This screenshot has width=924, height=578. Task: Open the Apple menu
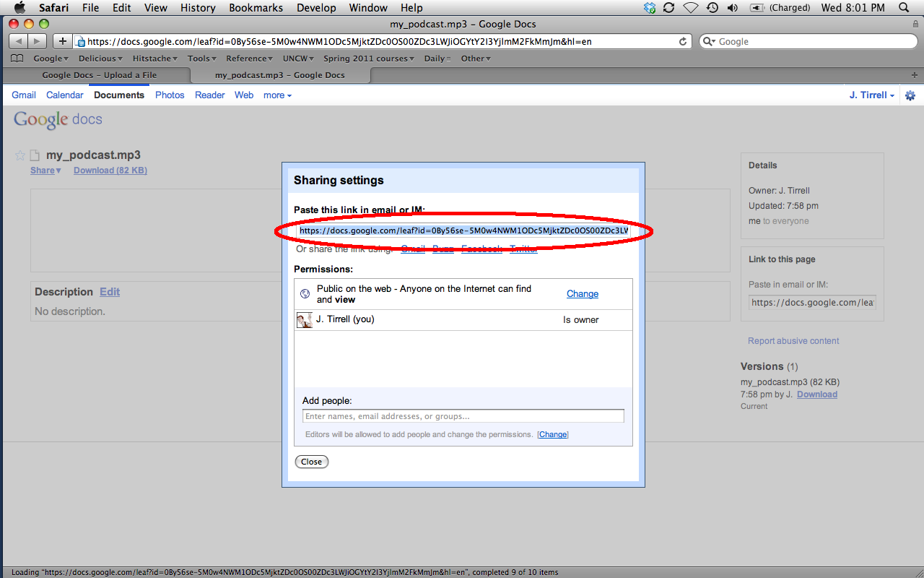19,8
